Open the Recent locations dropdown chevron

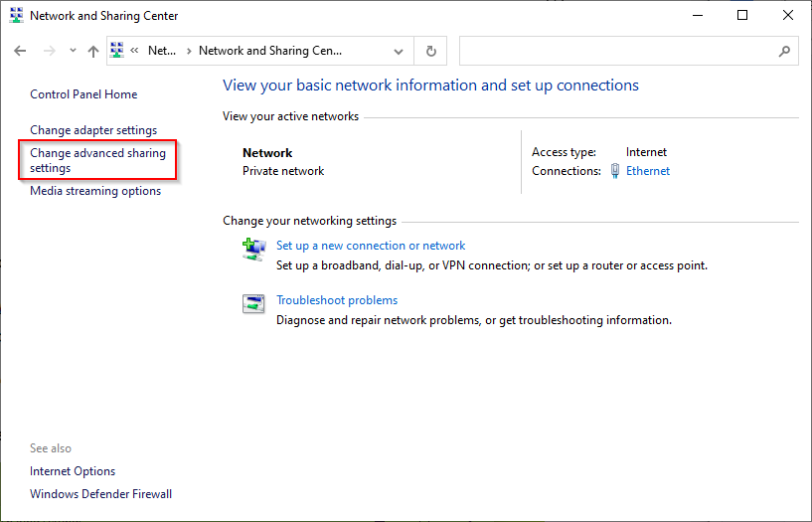pos(73,51)
